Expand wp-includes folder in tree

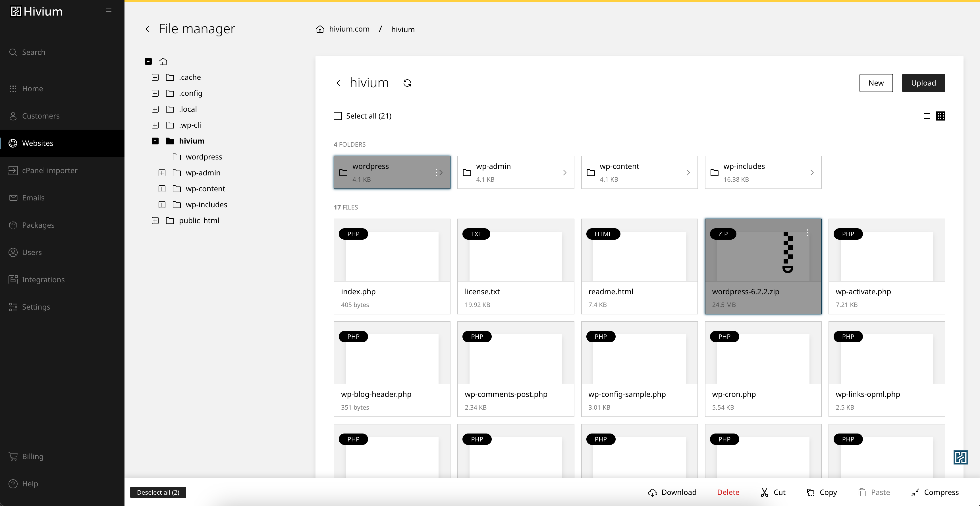point(162,205)
